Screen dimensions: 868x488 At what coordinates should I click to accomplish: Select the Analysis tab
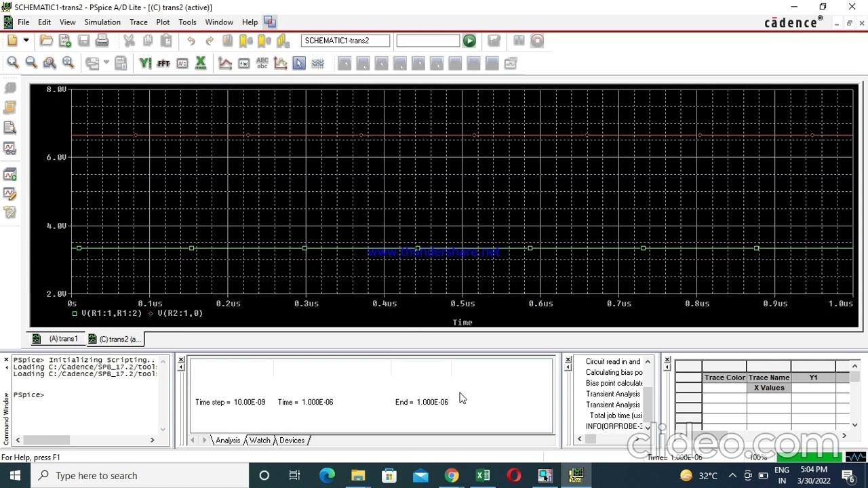coord(228,441)
